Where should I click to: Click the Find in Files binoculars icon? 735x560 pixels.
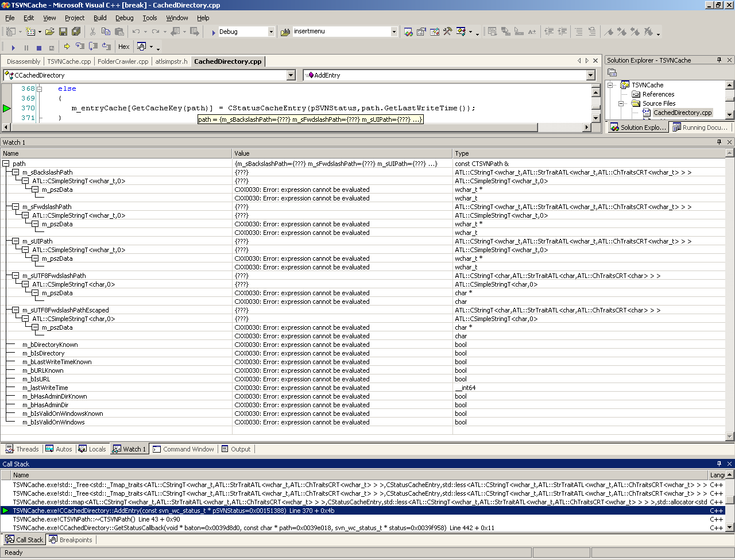(x=285, y=32)
